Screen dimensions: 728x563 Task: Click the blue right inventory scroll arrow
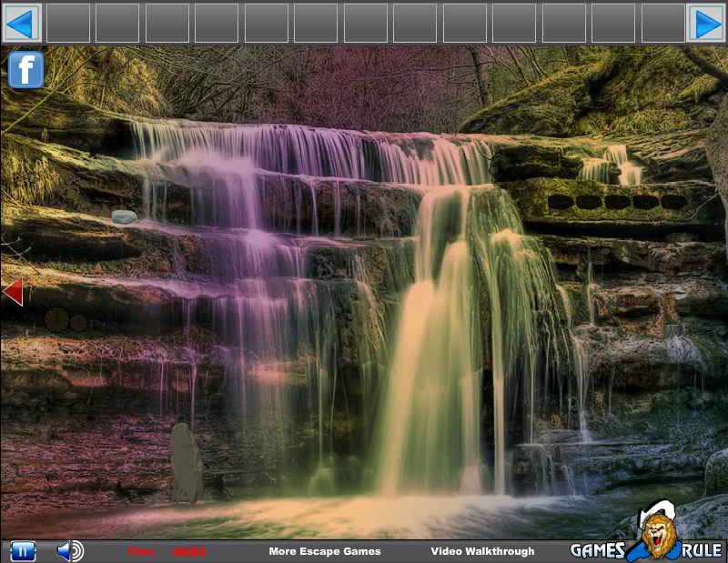(x=706, y=24)
